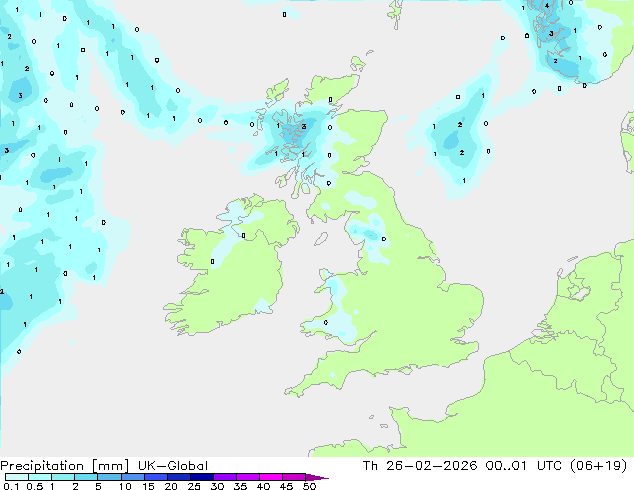This screenshot has width=634, height=490.
Task: Click the '00..01 UTC' time text
Action: tap(524, 466)
